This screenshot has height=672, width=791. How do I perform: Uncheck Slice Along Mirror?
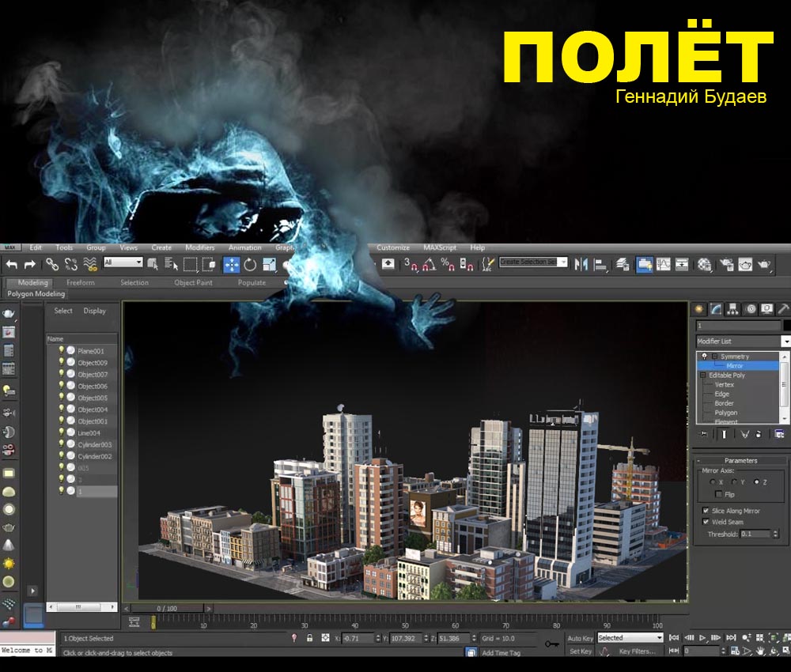[706, 511]
